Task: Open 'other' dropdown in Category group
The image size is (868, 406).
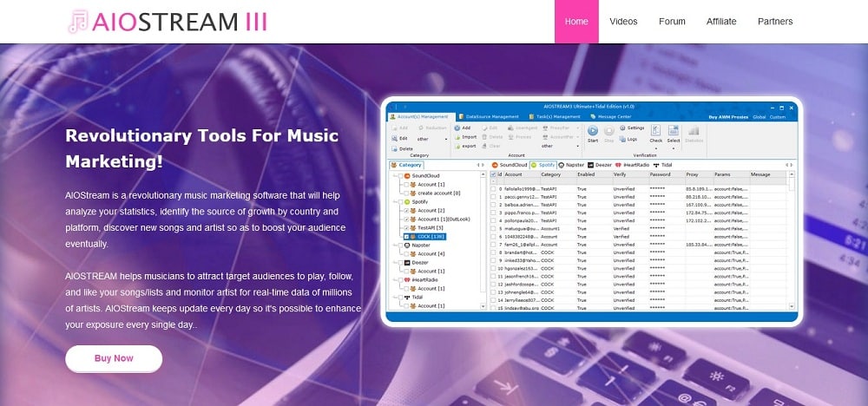Action: click(432, 139)
